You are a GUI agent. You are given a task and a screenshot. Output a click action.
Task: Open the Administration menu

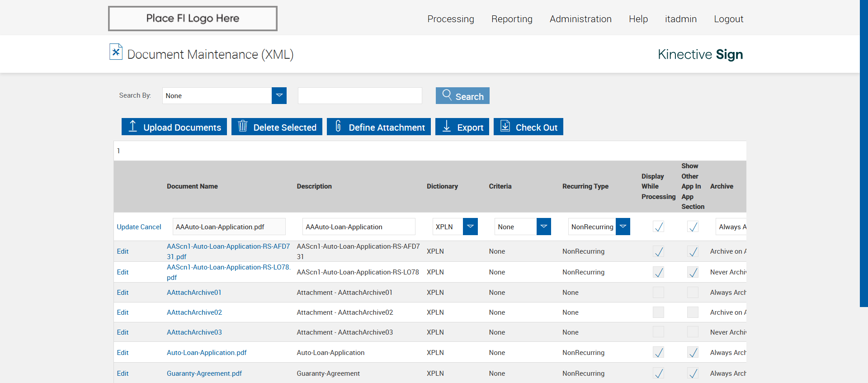click(x=580, y=19)
